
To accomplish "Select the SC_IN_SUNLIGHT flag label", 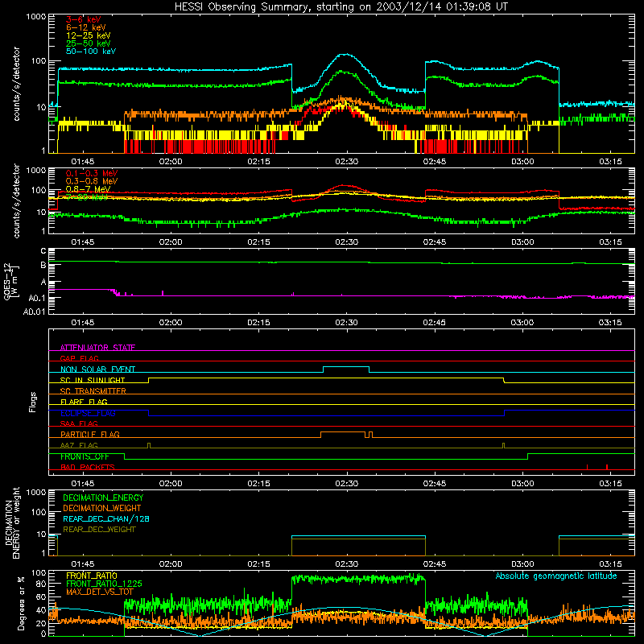I will click(93, 380).
